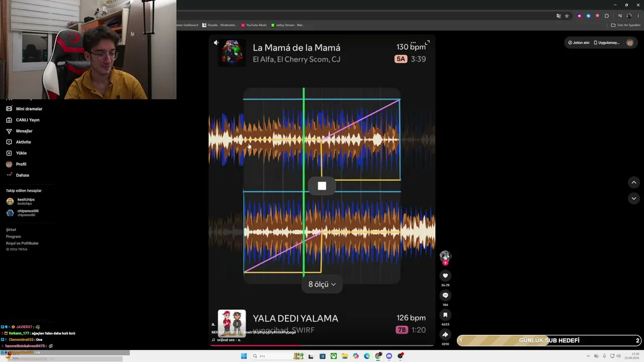Click the top waveform at La Mamá track
This screenshot has height=362, width=644.
click(322, 139)
